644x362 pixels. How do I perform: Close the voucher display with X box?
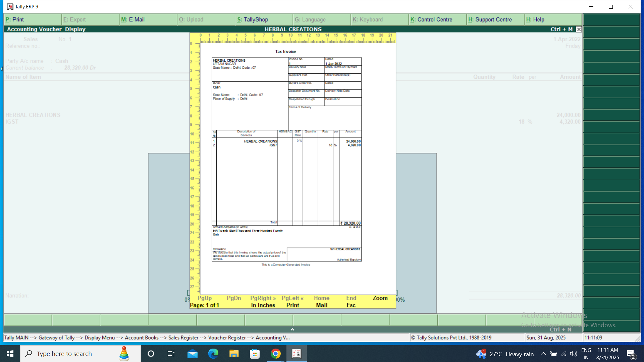click(x=579, y=29)
